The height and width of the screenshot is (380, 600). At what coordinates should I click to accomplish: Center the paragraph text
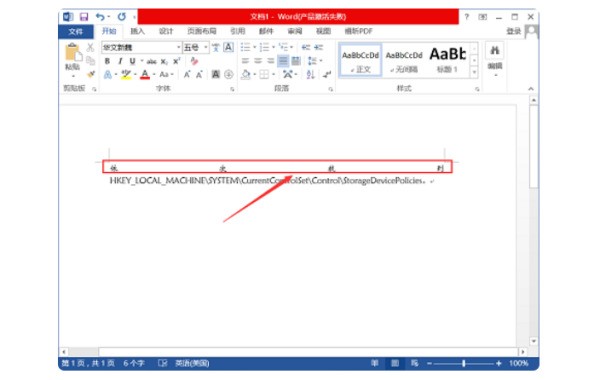coord(258,61)
